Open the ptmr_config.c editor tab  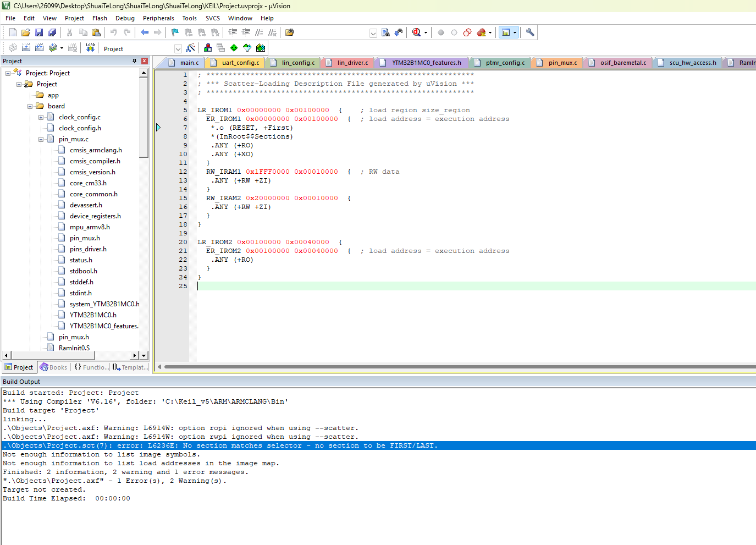point(499,63)
